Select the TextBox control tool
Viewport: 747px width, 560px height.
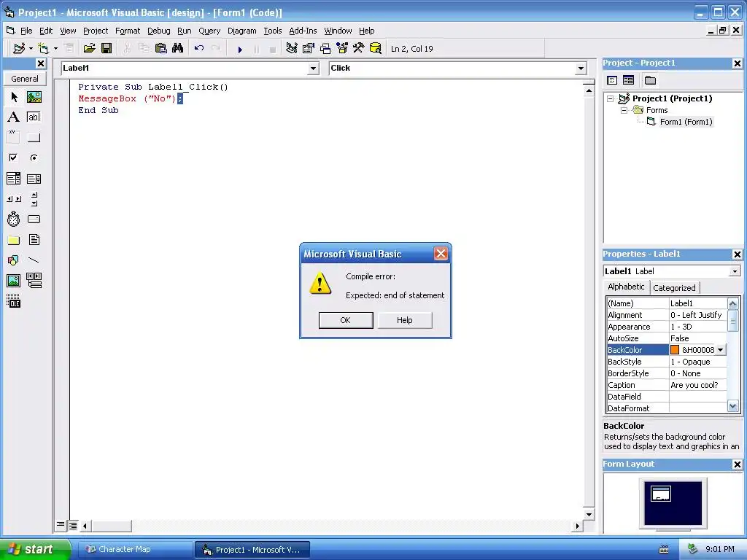[34, 117]
